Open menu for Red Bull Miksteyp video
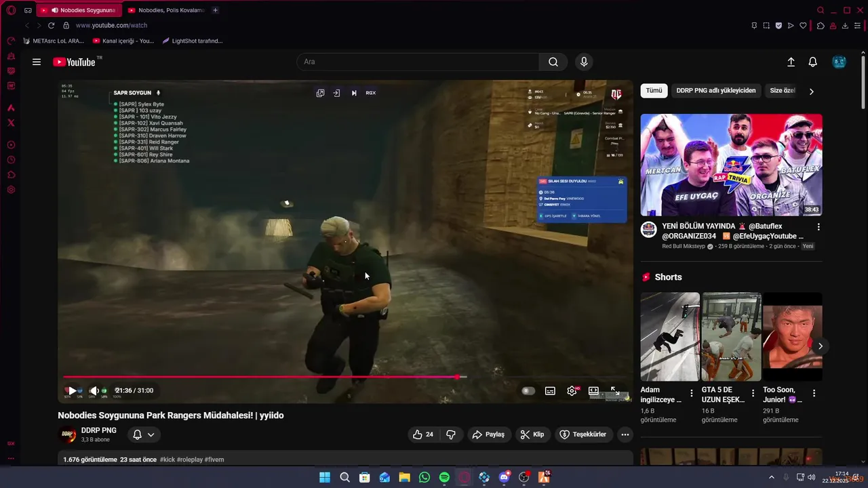The width and height of the screenshot is (868, 488). pyautogui.click(x=818, y=227)
